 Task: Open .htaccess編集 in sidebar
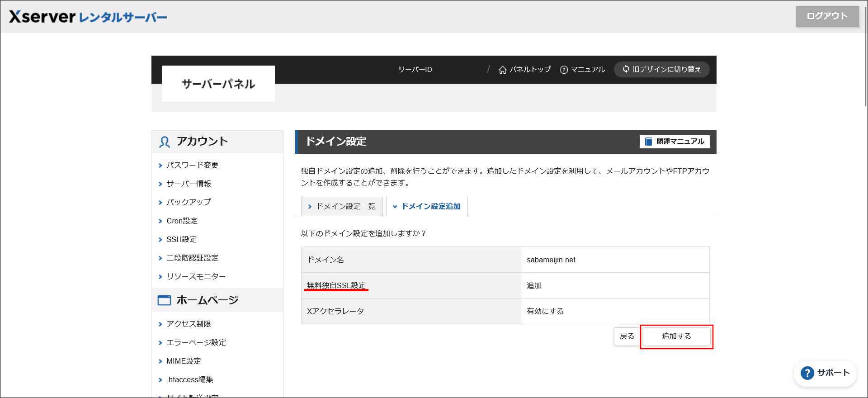pyautogui.click(x=189, y=379)
